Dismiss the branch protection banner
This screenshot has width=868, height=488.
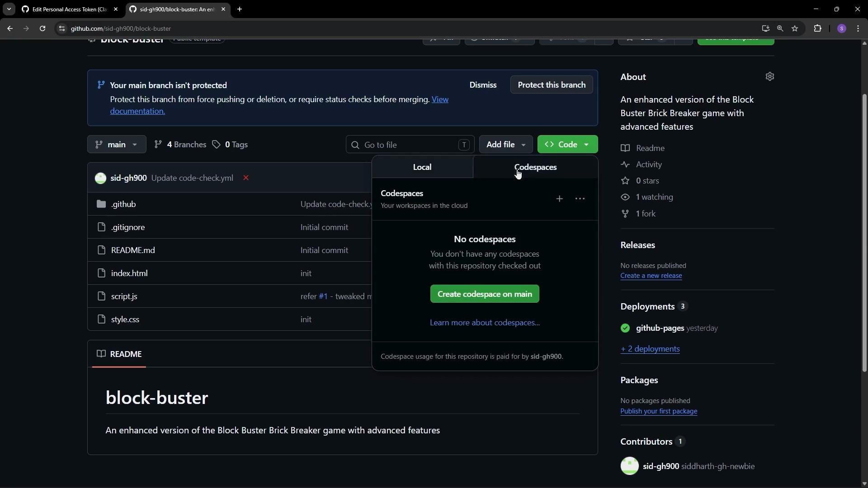click(483, 85)
